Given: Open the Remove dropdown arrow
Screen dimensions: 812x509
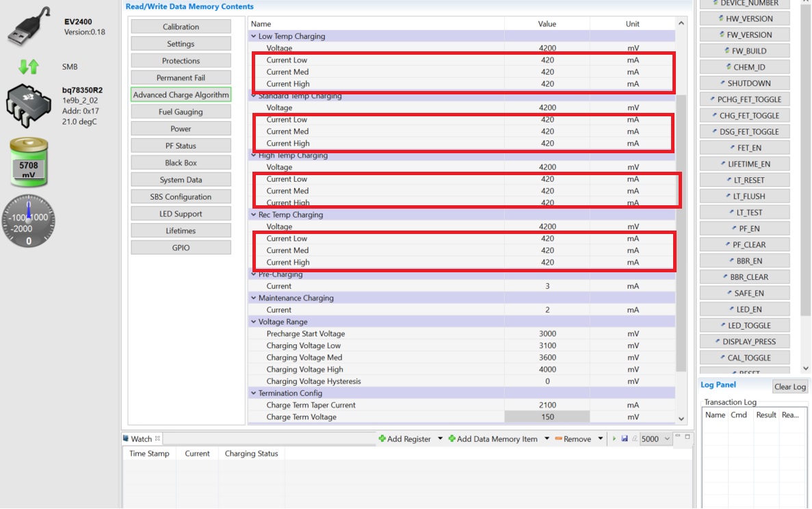Looking at the screenshot, I should coord(601,439).
